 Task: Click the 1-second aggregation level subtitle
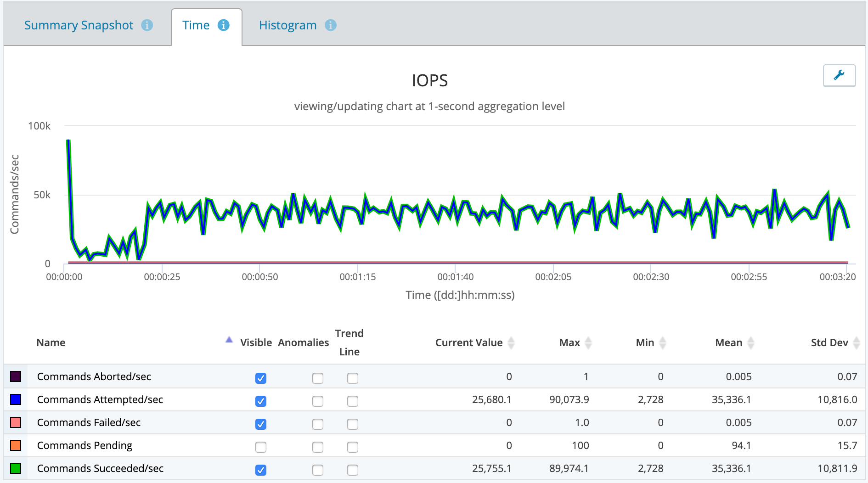[429, 107]
